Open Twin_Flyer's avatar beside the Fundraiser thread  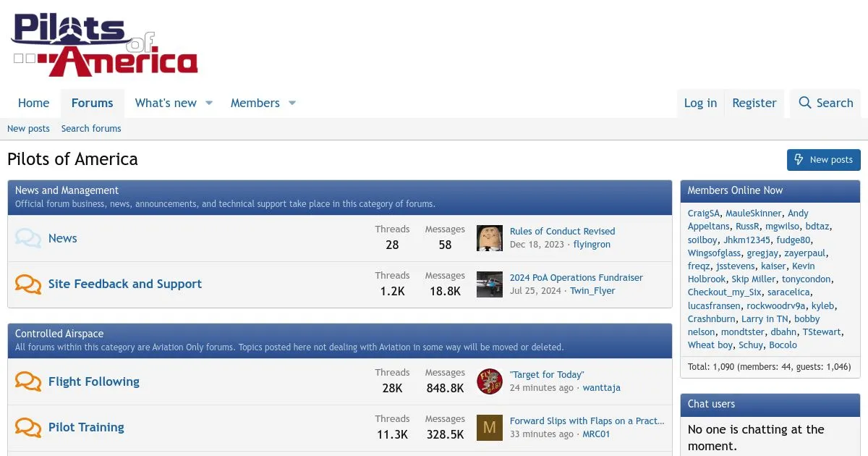pyautogui.click(x=490, y=284)
